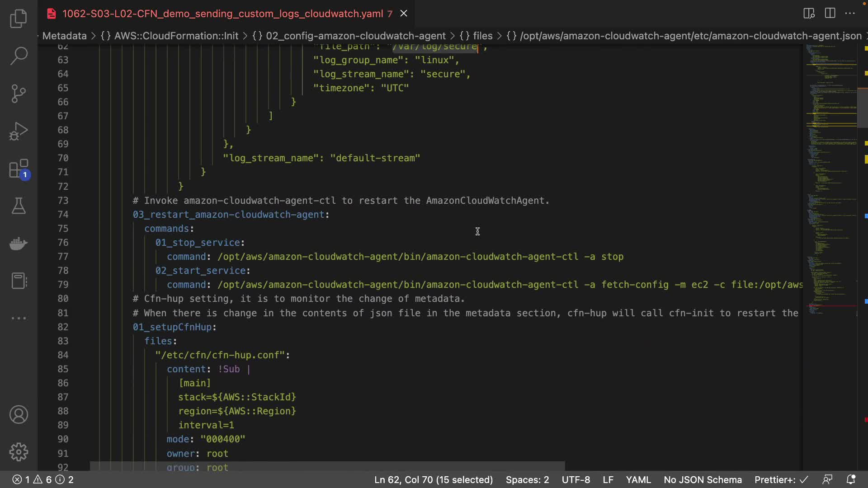Click the Spaces: 2 indentation setting
The height and width of the screenshot is (488, 868).
[x=527, y=480]
